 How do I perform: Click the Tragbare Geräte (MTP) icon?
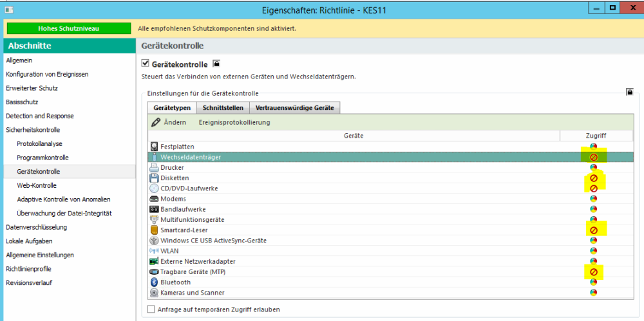154,271
